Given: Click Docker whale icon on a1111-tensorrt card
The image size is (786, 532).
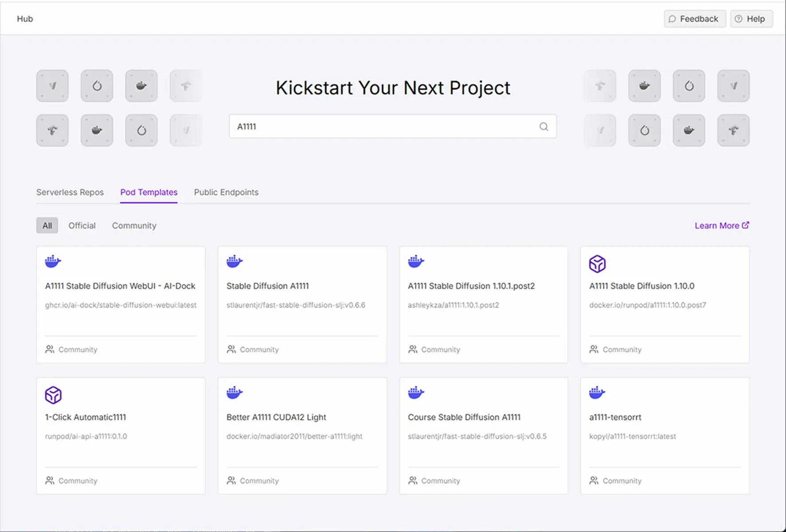Looking at the screenshot, I should coord(597,393).
